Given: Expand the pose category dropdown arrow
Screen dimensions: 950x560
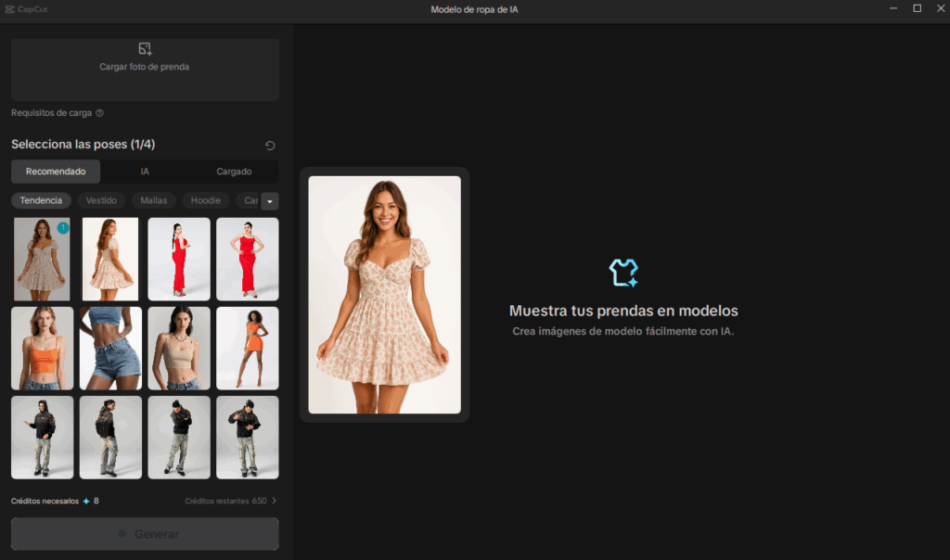Looking at the screenshot, I should coord(270,201).
